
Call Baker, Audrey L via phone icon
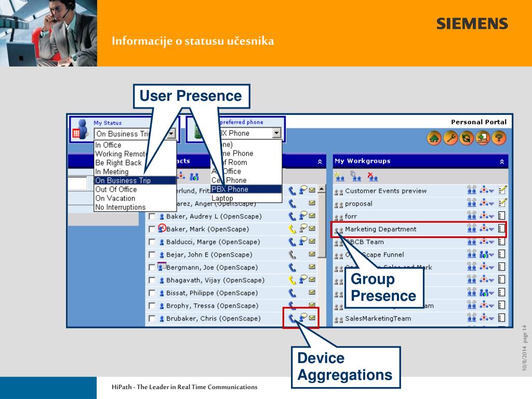click(x=292, y=216)
